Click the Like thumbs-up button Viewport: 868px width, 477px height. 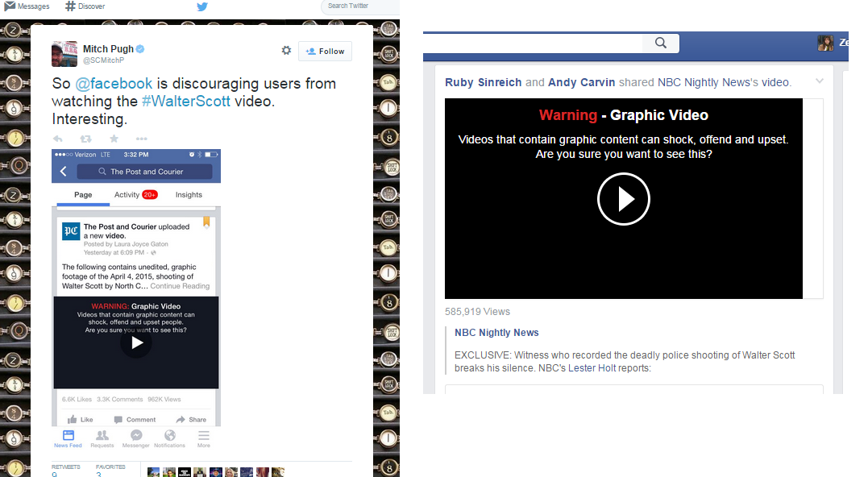[x=81, y=420]
